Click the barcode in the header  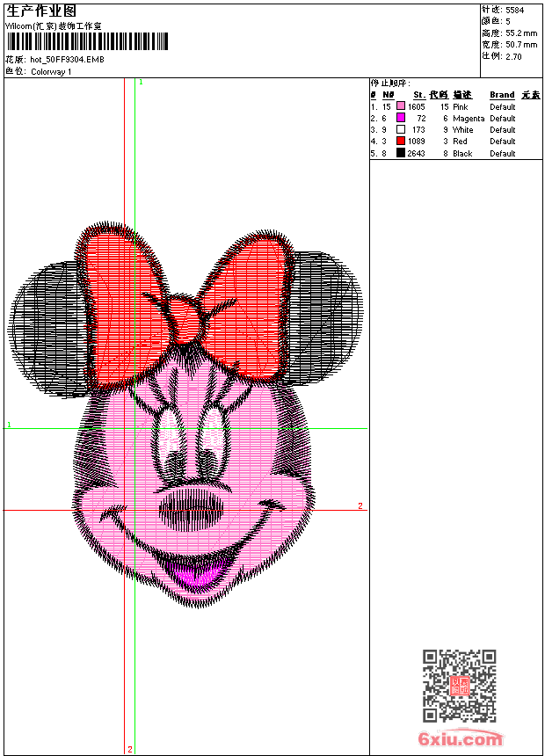(x=87, y=41)
